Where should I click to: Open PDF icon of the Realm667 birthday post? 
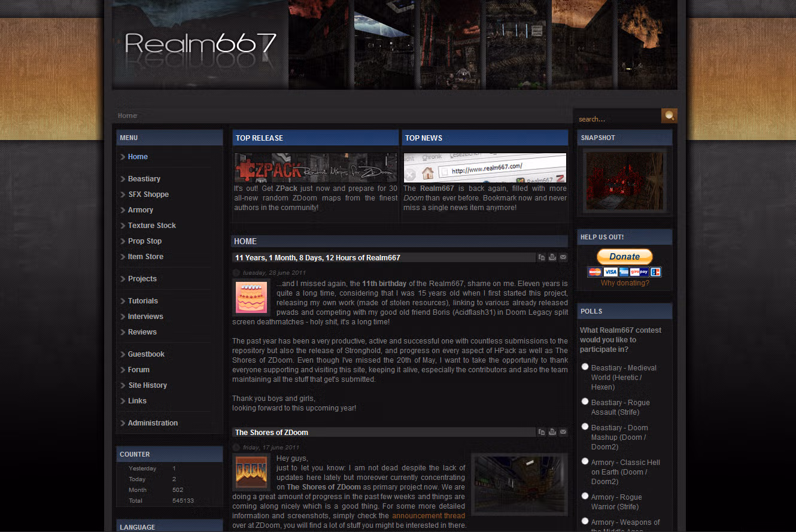(x=542, y=257)
